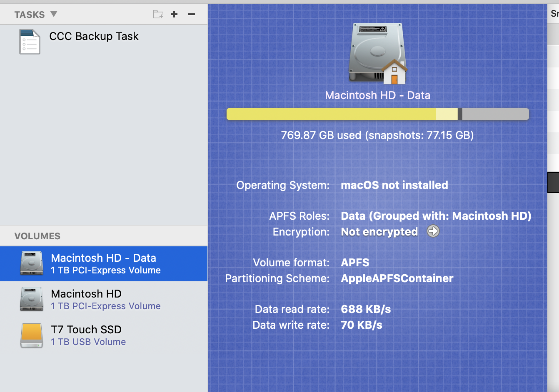The width and height of the screenshot is (559, 392).
Task: Click the Volume format label
Action: coord(291,263)
